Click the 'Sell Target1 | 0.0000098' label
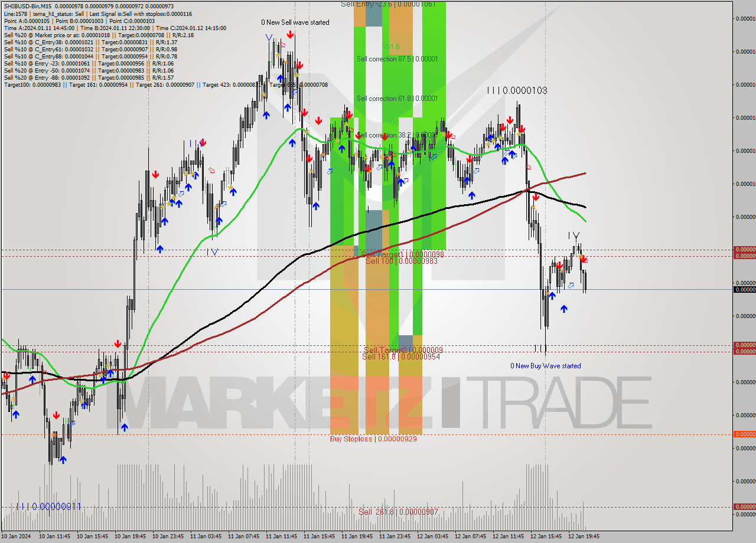 point(402,254)
